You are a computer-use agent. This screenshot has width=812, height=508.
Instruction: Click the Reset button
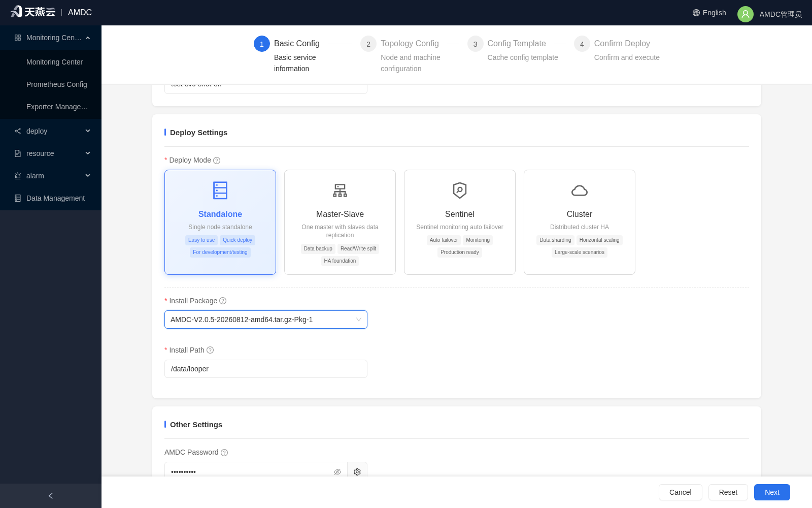[x=728, y=492]
